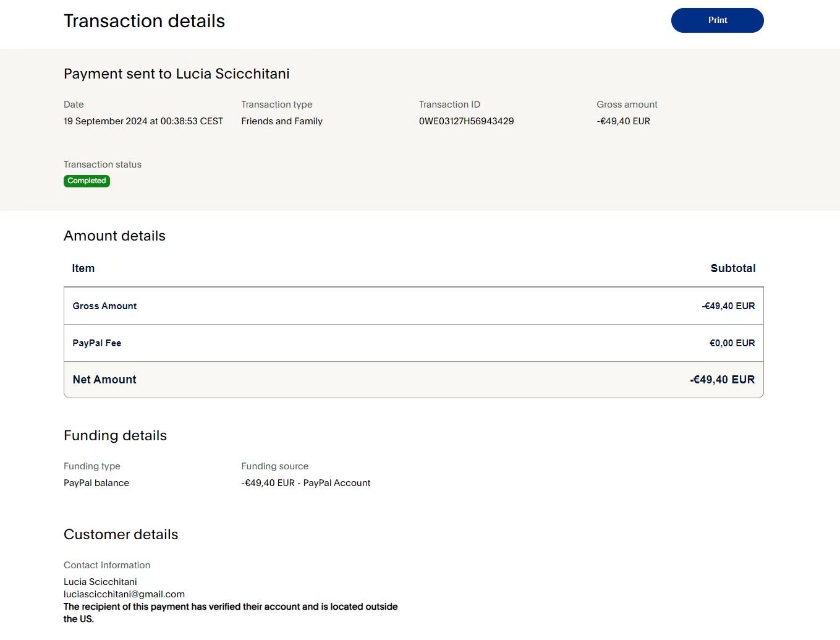Click the Item column header
This screenshot has height=640, width=840.
click(83, 268)
